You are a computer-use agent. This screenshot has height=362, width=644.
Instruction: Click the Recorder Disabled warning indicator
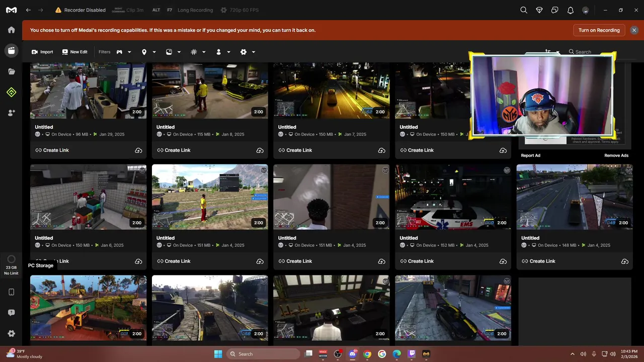tap(80, 10)
